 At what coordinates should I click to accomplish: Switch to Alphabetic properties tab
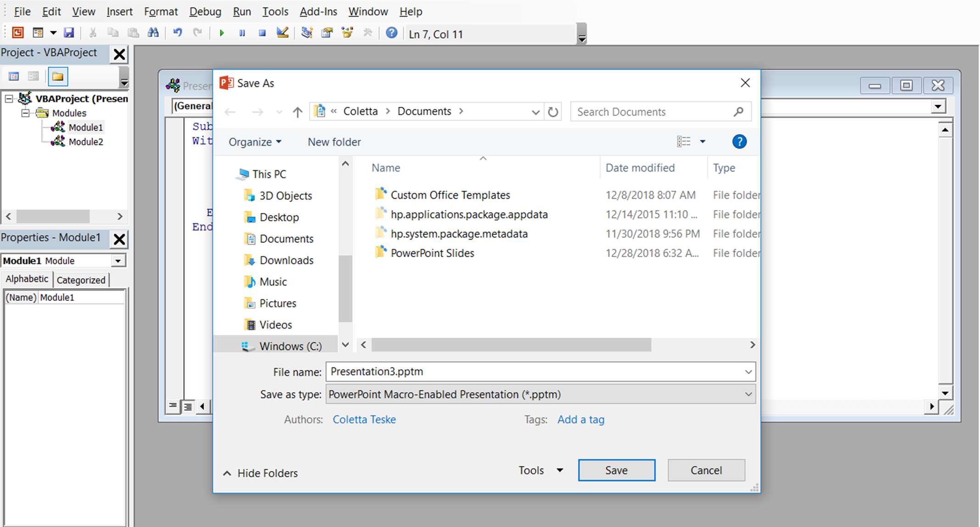pos(26,279)
